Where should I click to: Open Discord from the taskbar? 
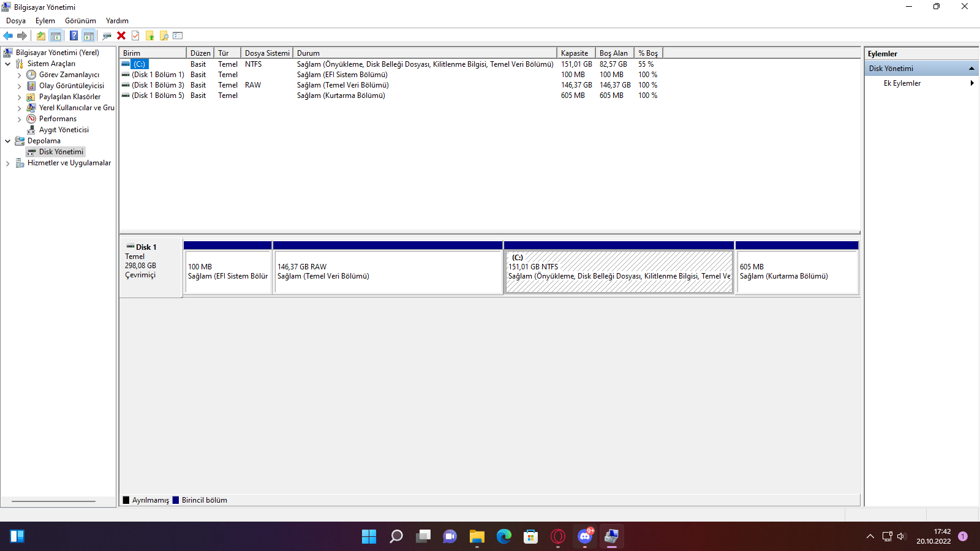point(585,537)
